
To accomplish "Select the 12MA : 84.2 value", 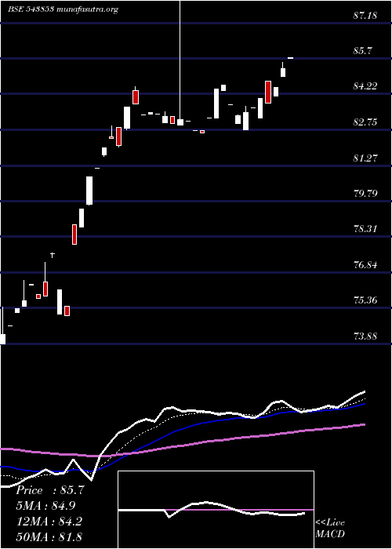I will click(x=49, y=522).
